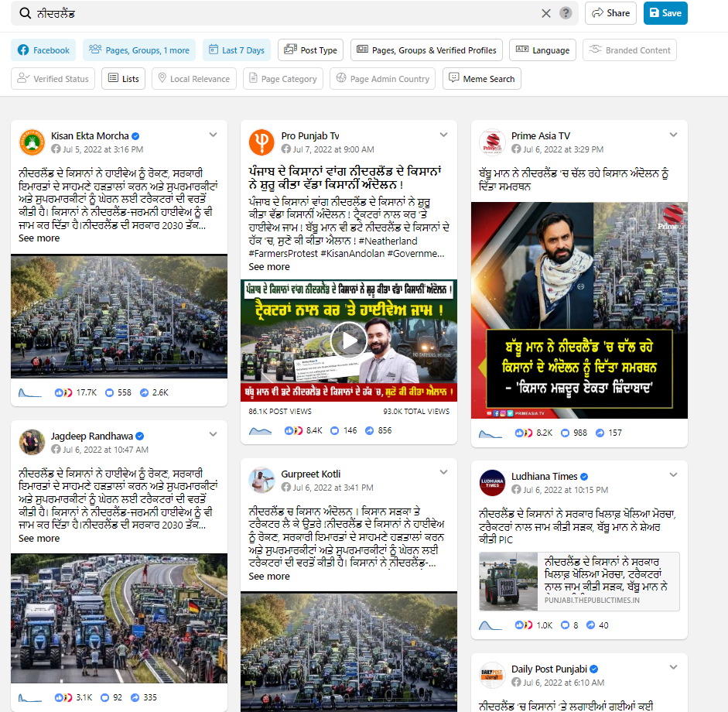728x712 pixels.
Task: Expand Prime Asia TV post options chevron
Action: tap(673, 135)
